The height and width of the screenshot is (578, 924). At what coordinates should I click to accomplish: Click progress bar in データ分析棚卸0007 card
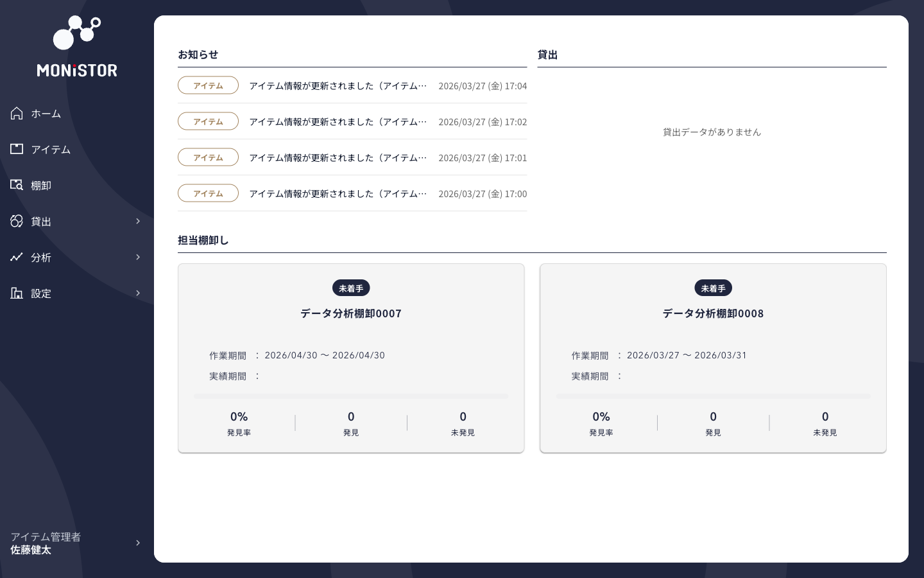pyautogui.click(x=351, y=396)
